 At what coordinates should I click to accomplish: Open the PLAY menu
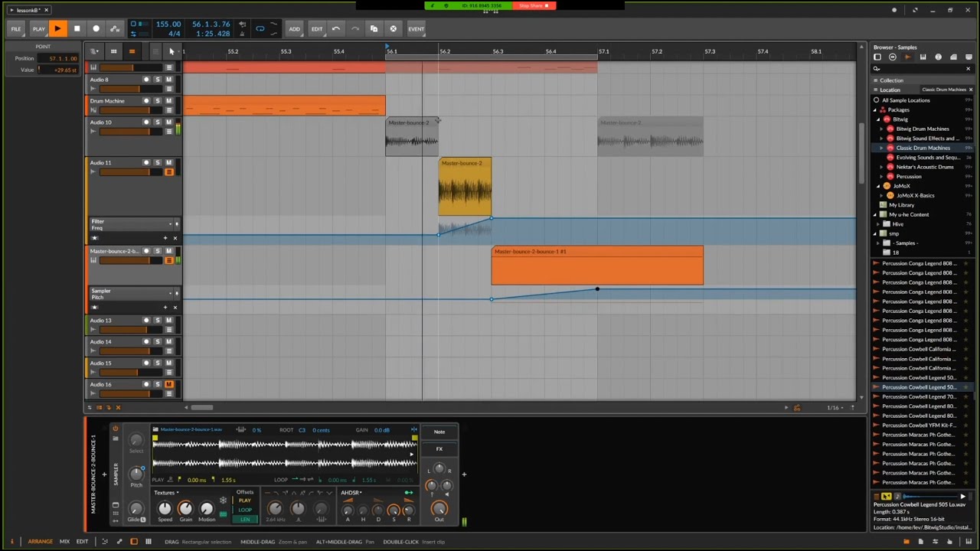[38, 29]
